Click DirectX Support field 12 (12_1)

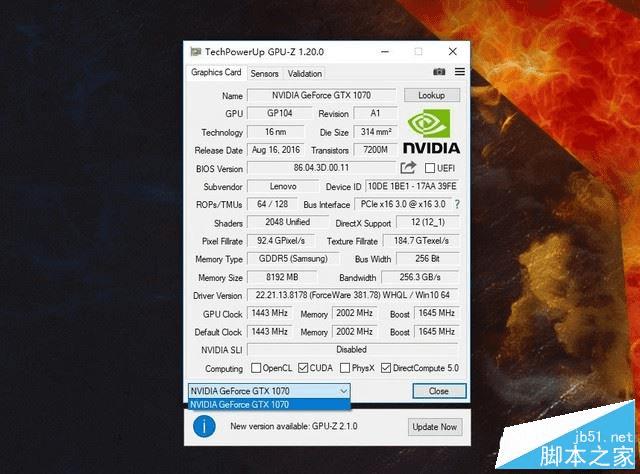point(428,222)
